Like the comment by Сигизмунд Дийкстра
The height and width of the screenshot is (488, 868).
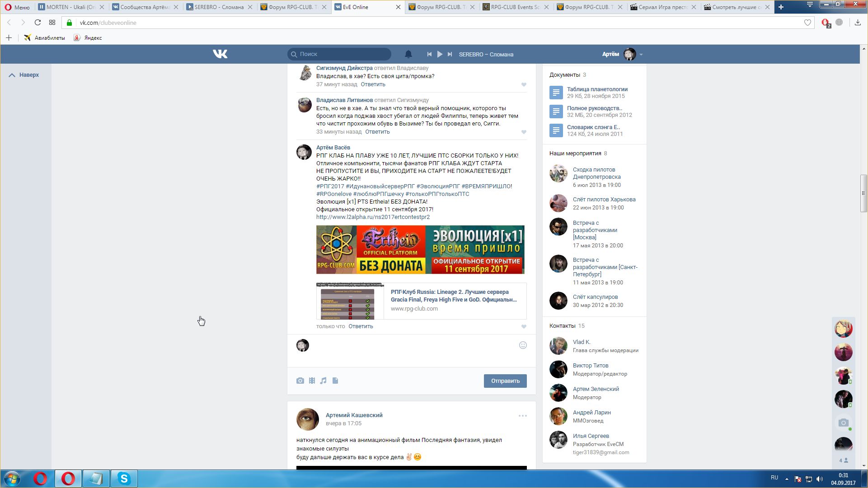pyautogui.click(x=524, y=84)
